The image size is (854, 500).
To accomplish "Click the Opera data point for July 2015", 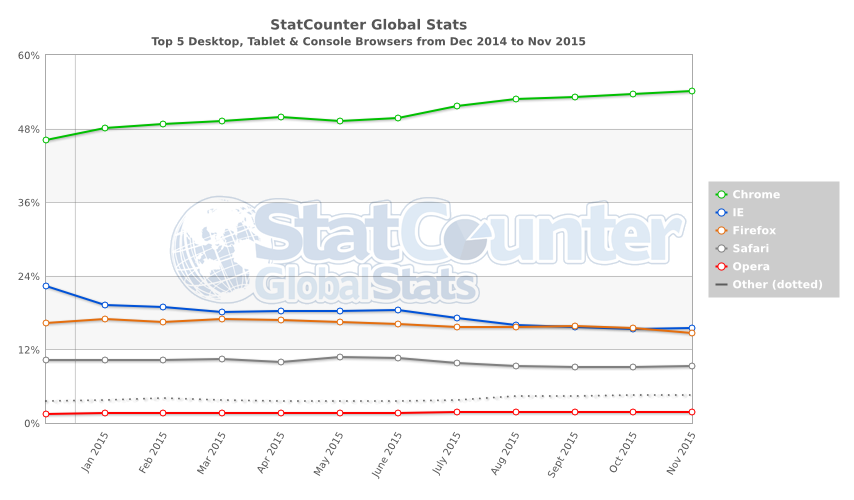I will pos(457,412).
